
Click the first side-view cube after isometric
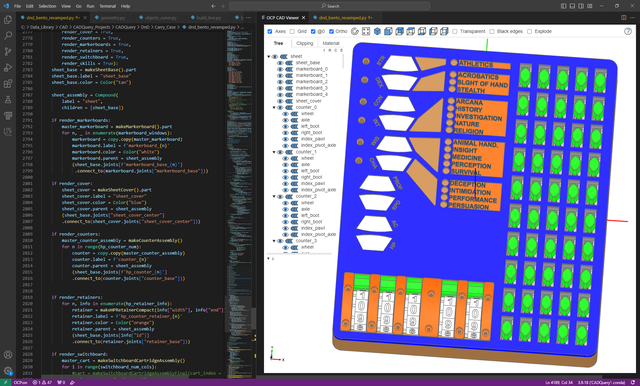[x=388, y=31]
